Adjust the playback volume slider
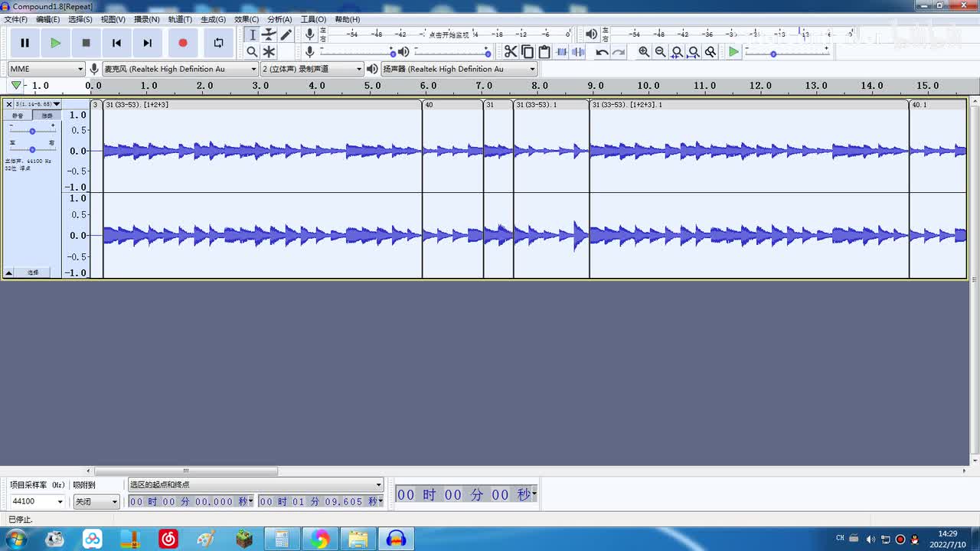The width and height of the screenshot is (980, 551). 452,52
